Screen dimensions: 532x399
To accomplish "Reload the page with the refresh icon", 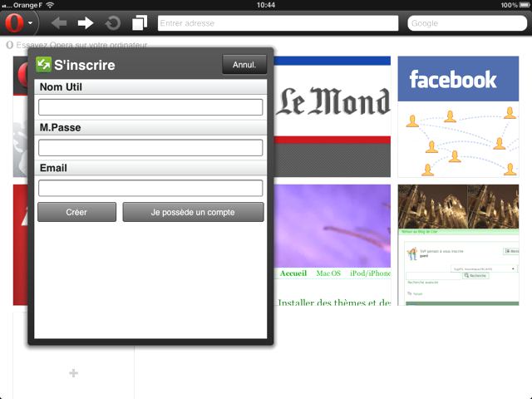I will tap(112, 22).
